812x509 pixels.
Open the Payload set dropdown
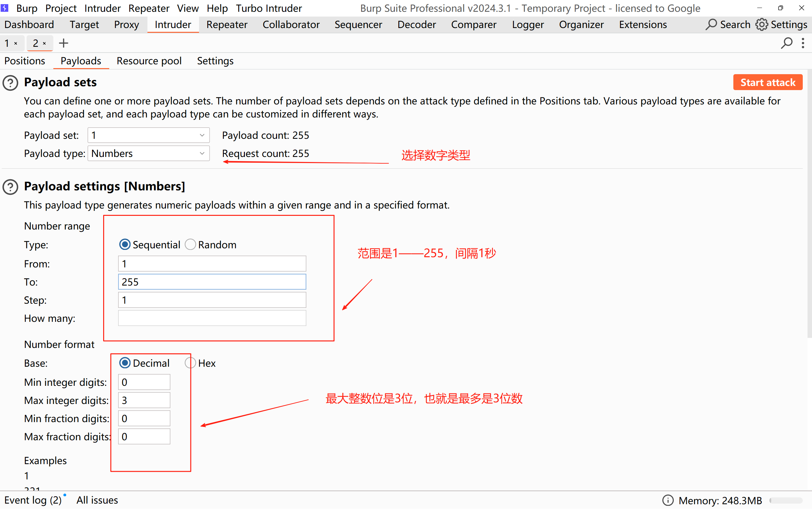click(x=148, y=135)
